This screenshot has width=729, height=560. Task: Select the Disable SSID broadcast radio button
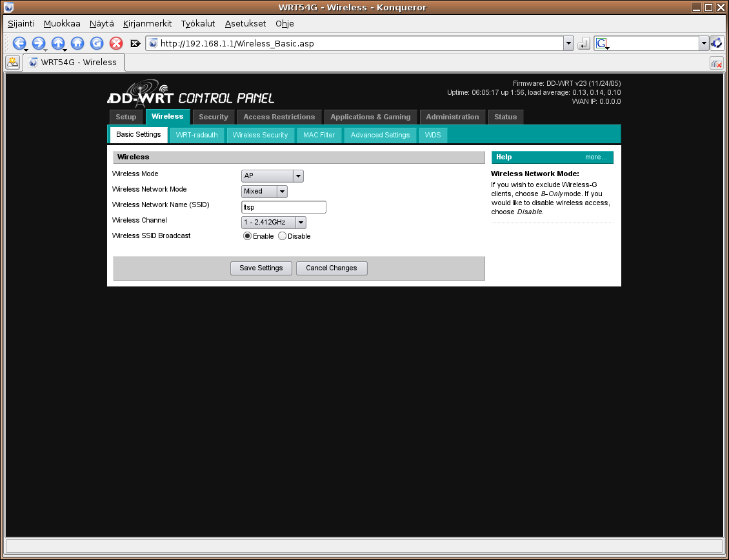pyautogui.click(x=282, y=236)
